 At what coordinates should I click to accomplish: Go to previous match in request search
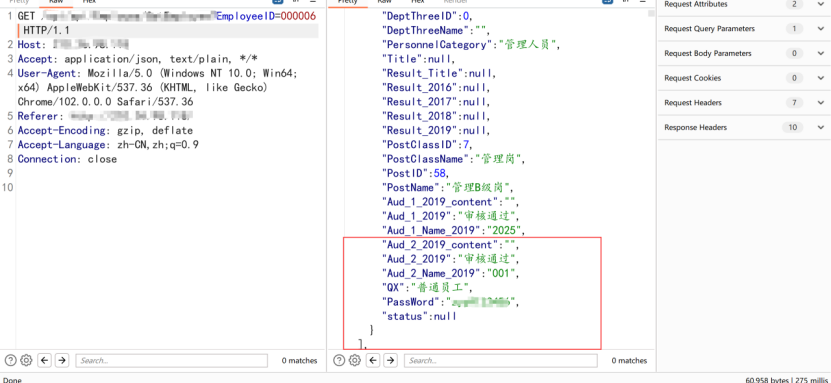coord(45,361)
